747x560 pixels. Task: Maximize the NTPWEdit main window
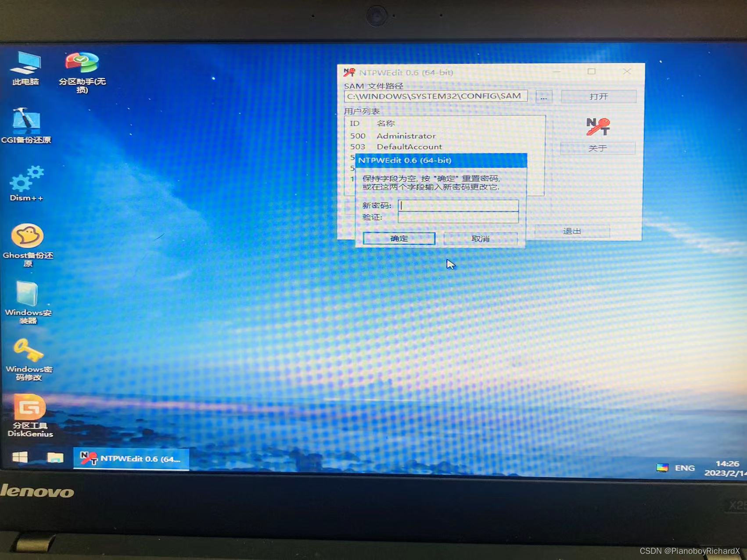pos(592,72)
